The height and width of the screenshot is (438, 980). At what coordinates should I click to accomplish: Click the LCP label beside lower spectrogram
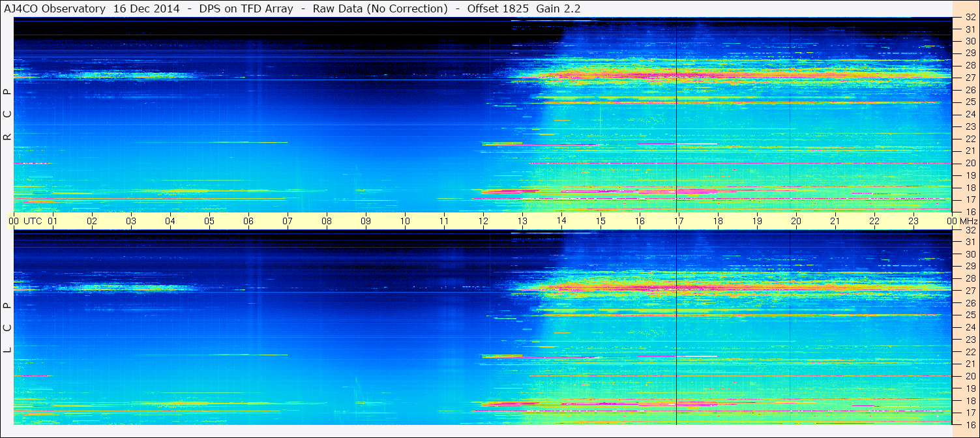pos(7,328)
